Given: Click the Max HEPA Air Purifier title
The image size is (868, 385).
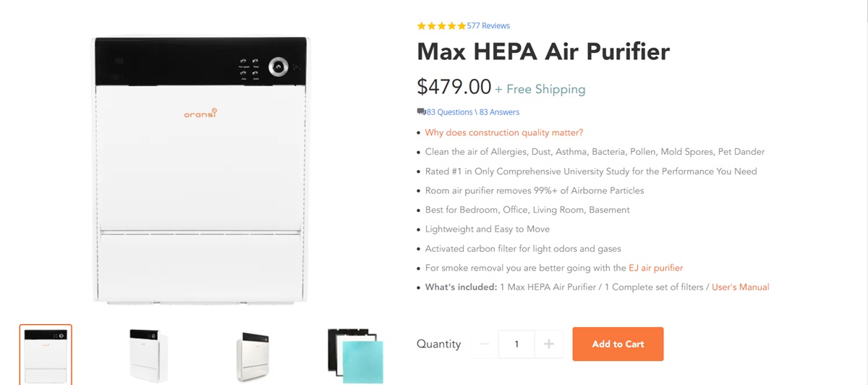Looking at the screenshot, I should pos(543,52).
